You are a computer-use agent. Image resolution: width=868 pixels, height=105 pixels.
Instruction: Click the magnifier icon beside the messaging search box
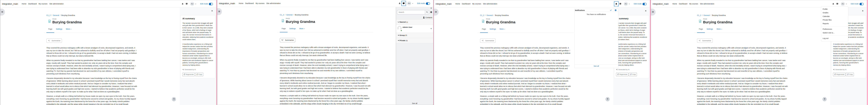(x=427, y=12)
